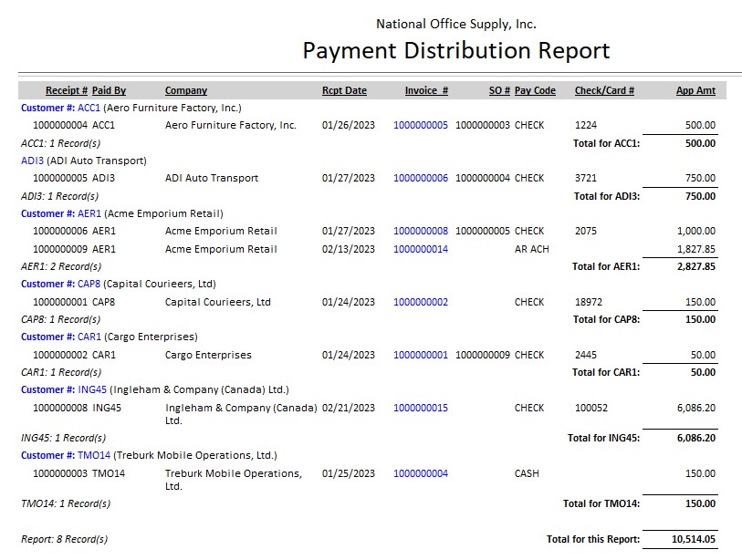
Task: Click the Receipt # column header
Action: click(66, 90)
